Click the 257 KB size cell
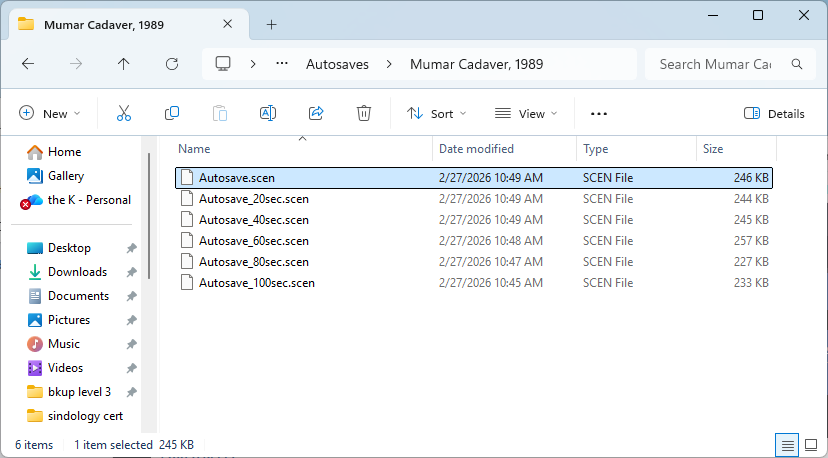The width and height of the screenshot is (828, 458). 751,241
